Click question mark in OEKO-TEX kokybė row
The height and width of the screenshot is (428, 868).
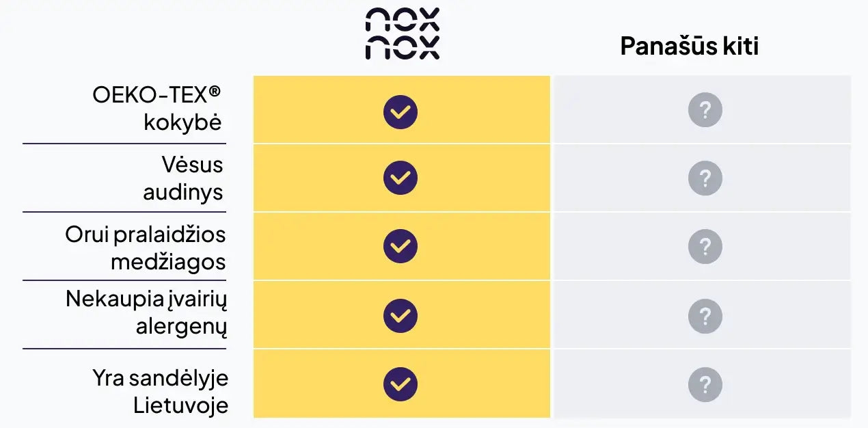[x=705, y=110]
